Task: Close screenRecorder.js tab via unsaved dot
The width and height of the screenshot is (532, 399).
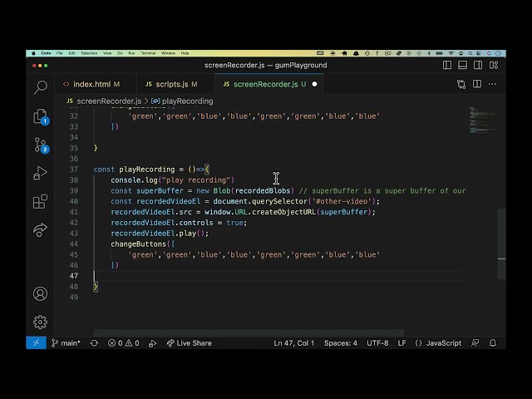Action: pos(314,84)
